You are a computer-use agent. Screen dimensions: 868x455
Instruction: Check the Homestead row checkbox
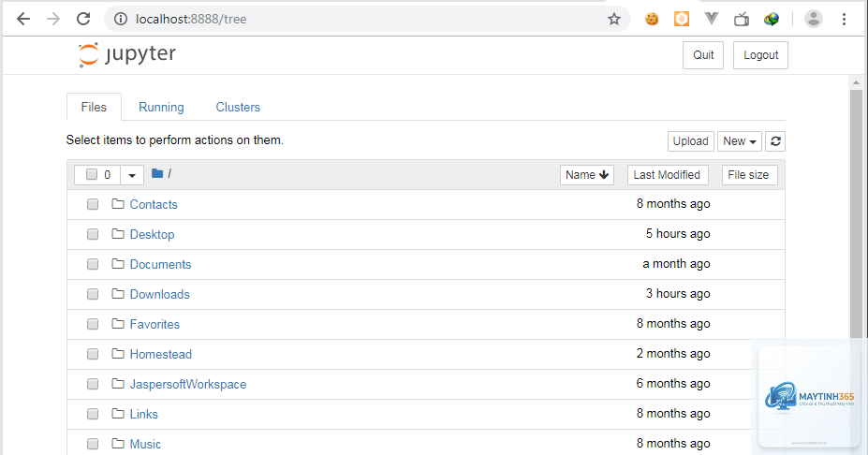pyautogui.click(x=93, y=354)
